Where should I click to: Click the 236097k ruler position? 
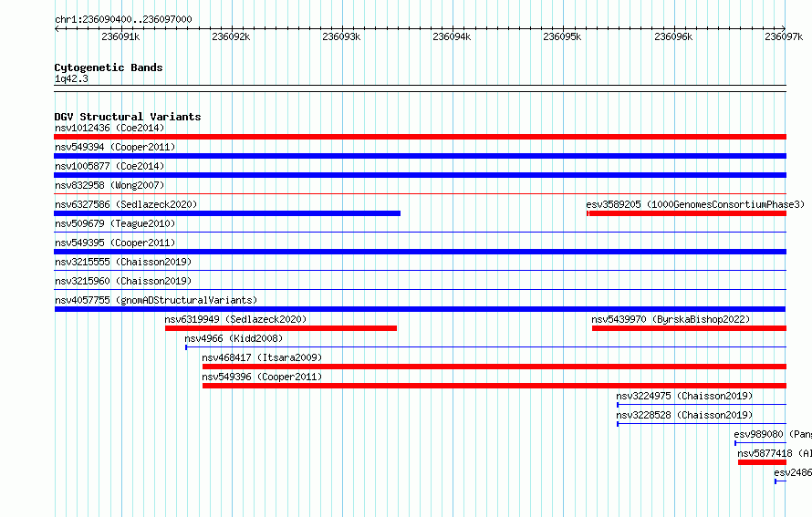tap(784, 36)
